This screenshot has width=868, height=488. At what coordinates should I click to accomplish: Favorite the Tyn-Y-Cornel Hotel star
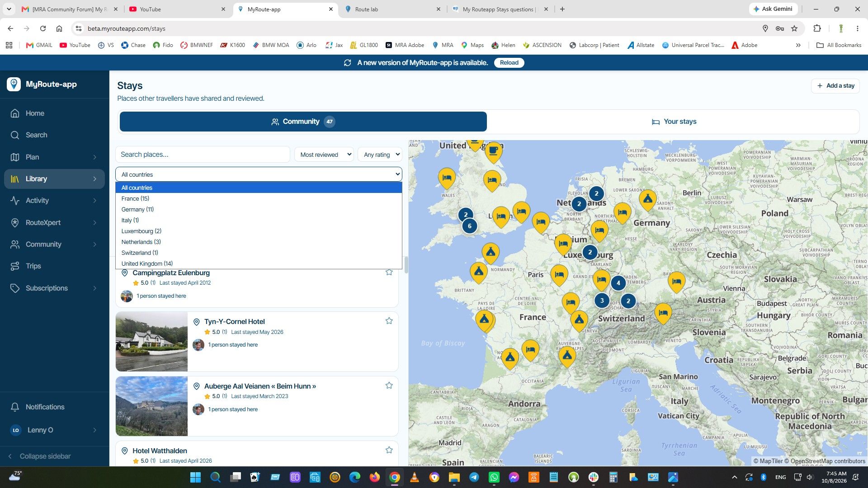(389, 321)
